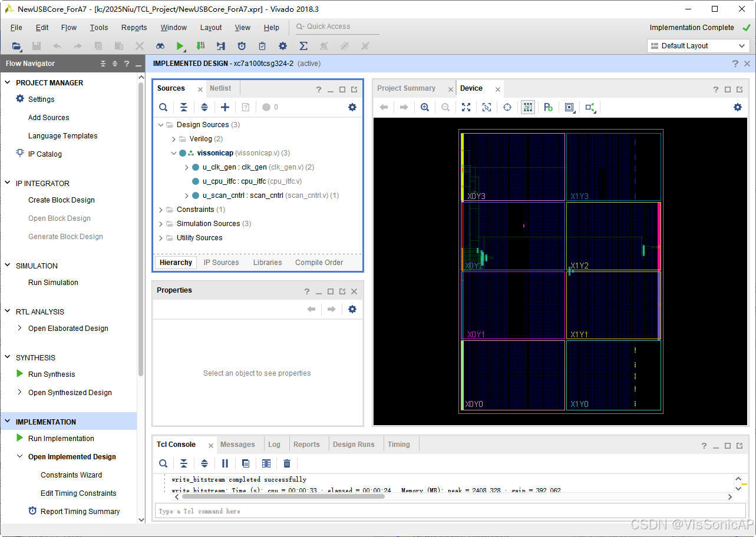This screenshot has width=756, height=537.
Task: Expand Open Synthesized Design in Flow Navigator
Action: point(20,392)
